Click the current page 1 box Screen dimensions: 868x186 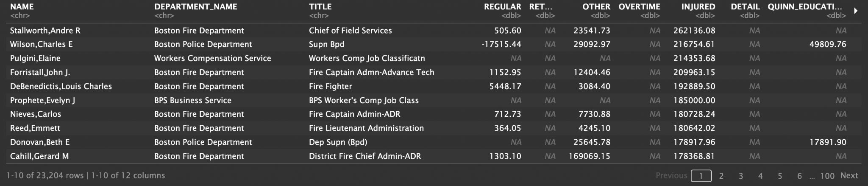(701, 176)
